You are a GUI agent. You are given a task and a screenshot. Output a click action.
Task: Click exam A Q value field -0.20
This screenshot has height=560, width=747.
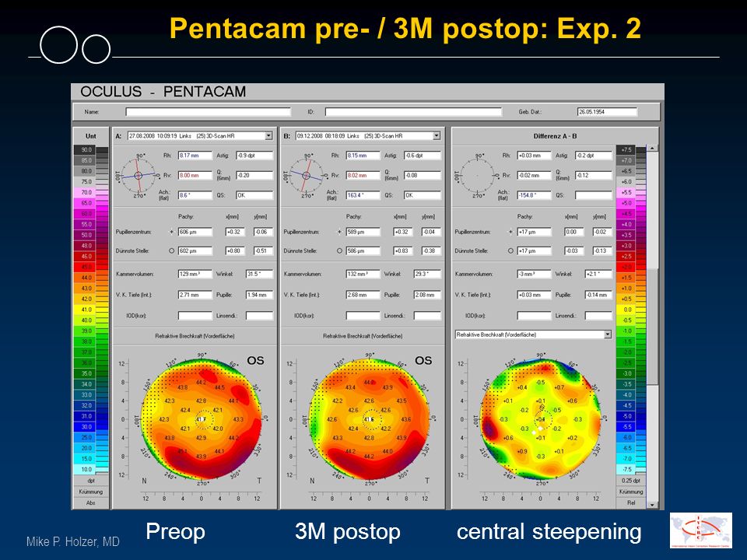click(x=254, y=175)
